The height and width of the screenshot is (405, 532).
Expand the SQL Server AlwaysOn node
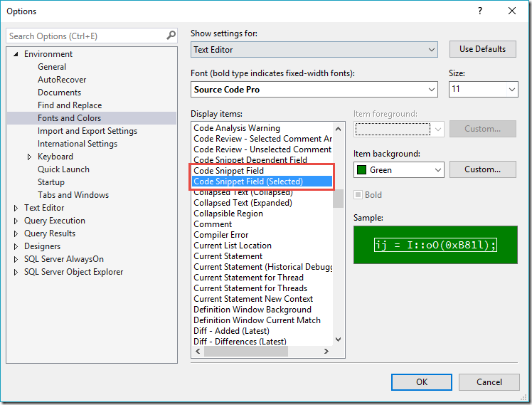16,259
